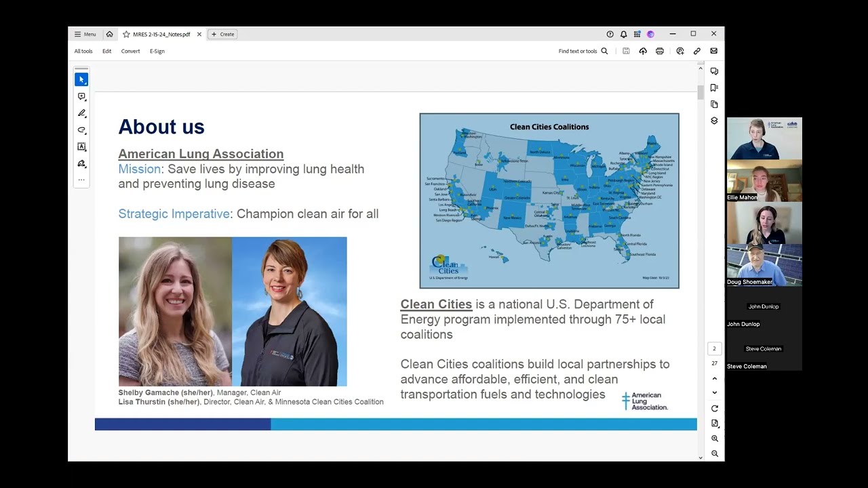This screenshot has height=488, width=868.
Task: Select the freehand draw tool
Action: 81,130
